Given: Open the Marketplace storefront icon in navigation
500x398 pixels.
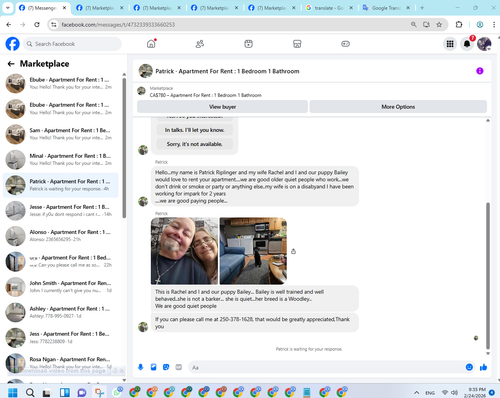Looking at the screenshot, I should pyautogui.click(x=297, y=44).
